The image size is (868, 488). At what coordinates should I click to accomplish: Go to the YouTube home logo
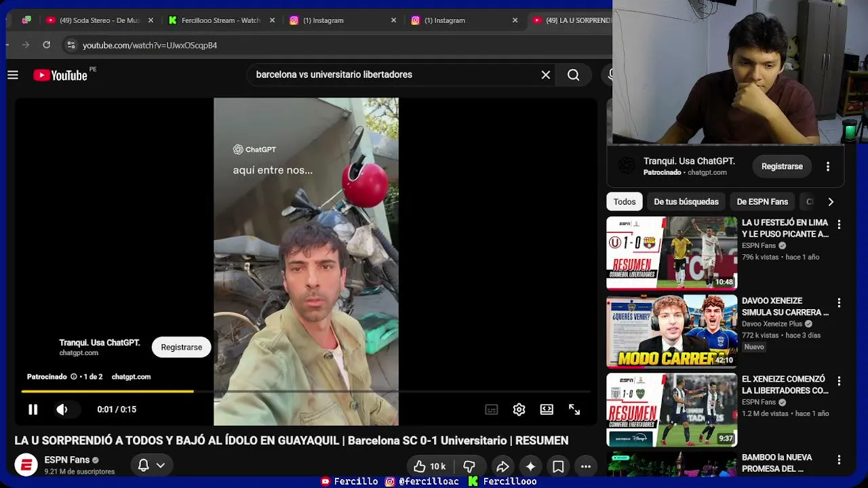[x=60, y=75]
